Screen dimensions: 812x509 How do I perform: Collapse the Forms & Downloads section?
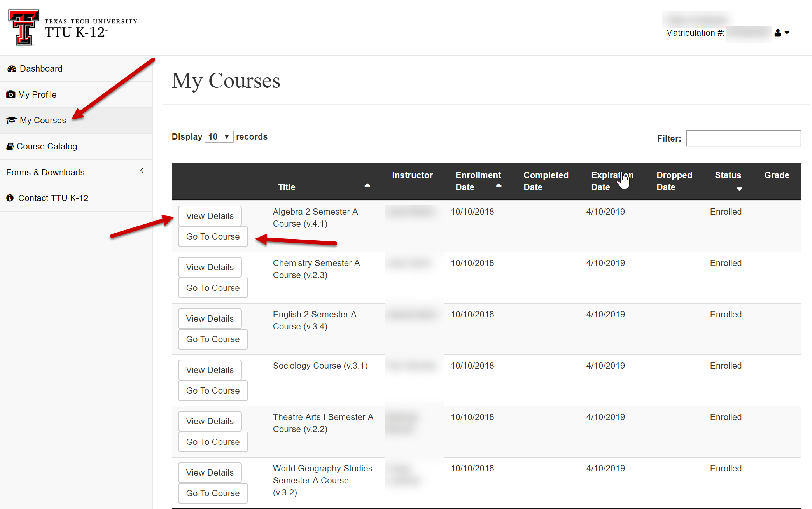click(141, 171)
